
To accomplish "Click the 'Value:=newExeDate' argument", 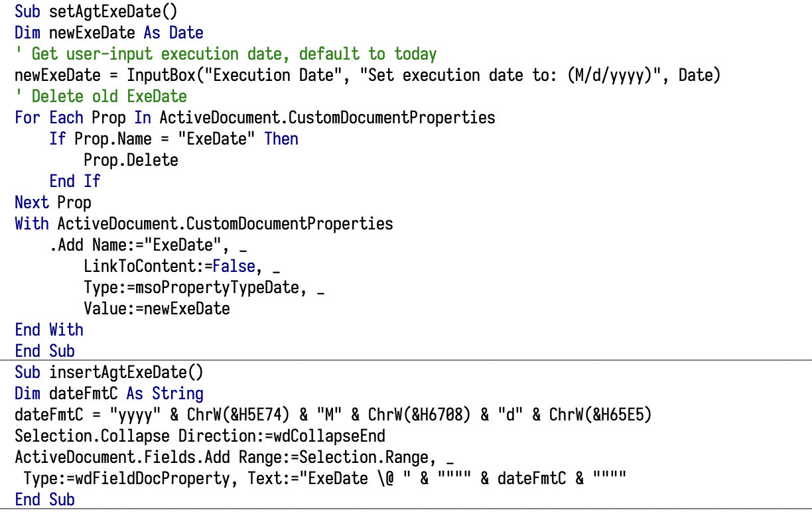I will point(157,308).
